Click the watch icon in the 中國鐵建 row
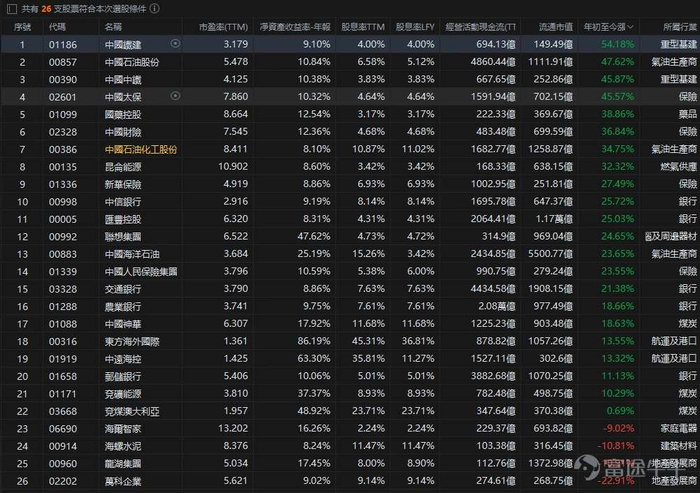Screen dimensions: 700x493 [x=175, y=43]
